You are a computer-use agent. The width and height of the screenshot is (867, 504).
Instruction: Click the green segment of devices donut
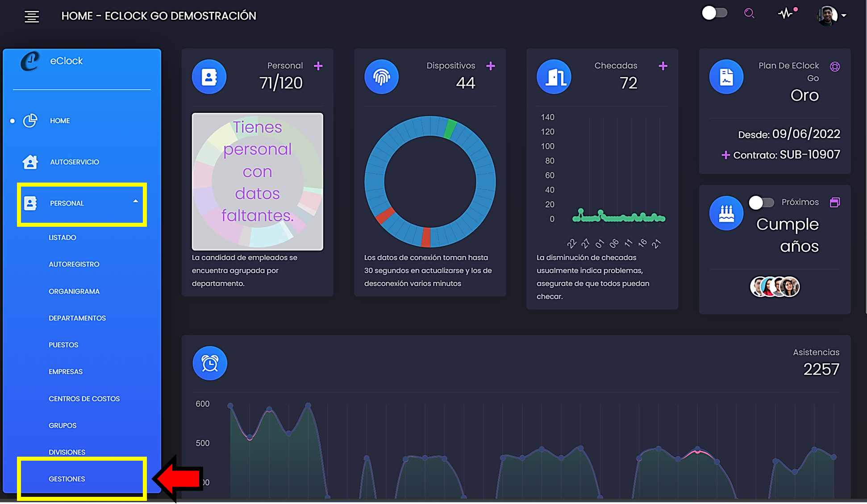pos(450,129)
